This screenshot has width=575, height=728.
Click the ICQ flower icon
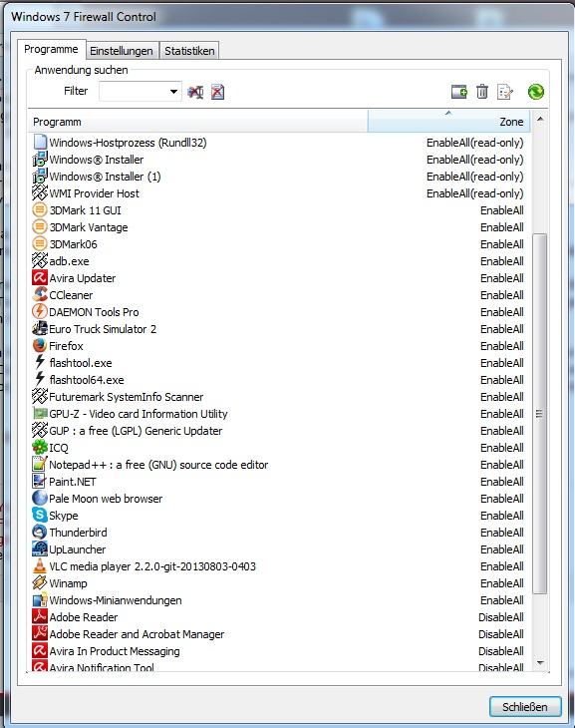[x=40, y=447]
